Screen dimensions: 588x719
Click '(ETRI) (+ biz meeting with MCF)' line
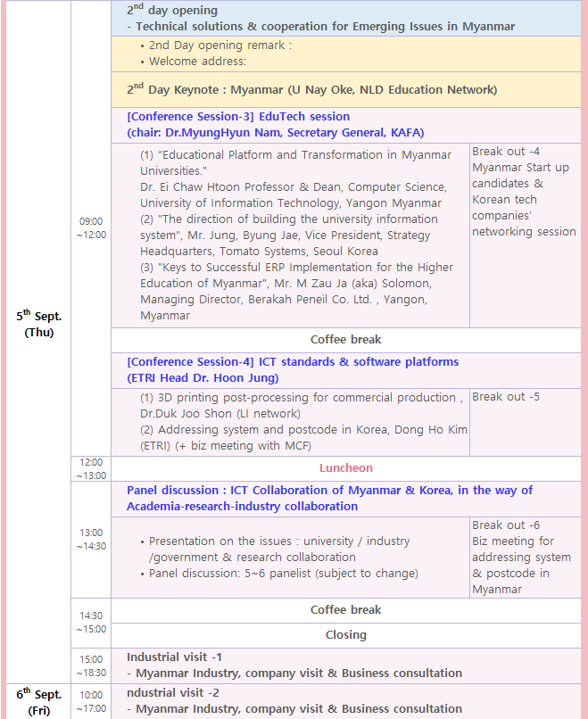pos(226,446)
